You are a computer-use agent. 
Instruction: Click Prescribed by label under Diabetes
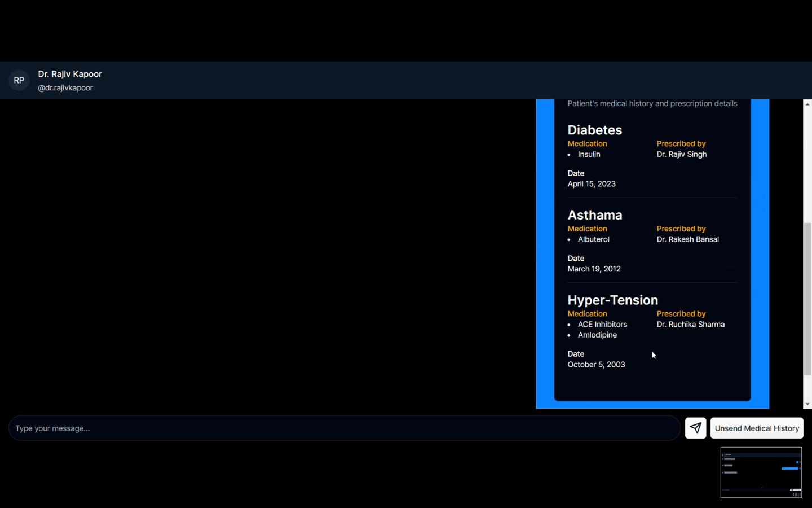coord(681,144)
